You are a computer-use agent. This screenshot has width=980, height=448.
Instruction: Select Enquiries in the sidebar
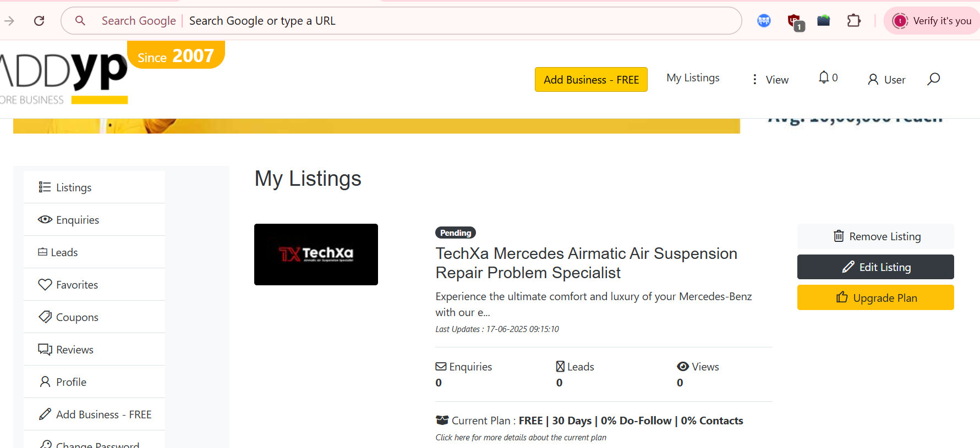click(77, 220)
